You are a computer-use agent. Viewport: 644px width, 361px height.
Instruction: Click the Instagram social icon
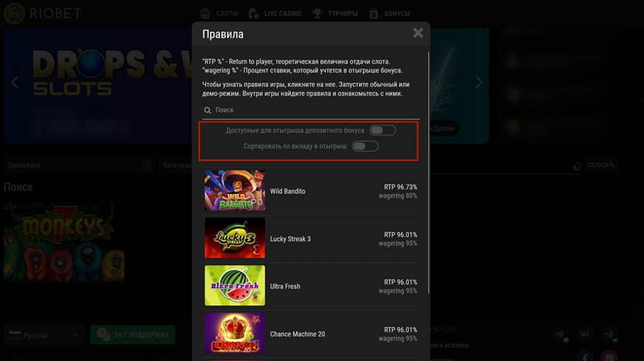point(609,356)
